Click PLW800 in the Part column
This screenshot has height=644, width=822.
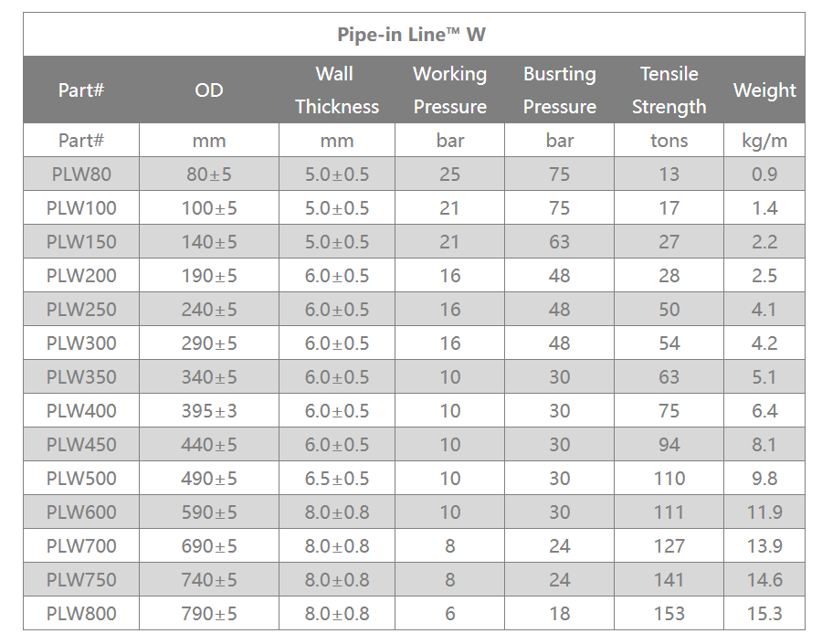[81, 613]
